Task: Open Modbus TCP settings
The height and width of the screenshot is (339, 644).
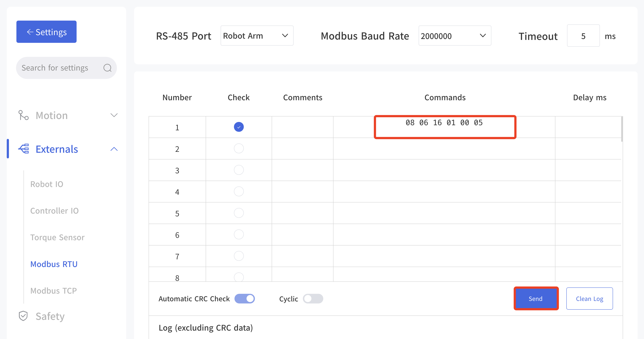Action: click(x=53, y=291)
